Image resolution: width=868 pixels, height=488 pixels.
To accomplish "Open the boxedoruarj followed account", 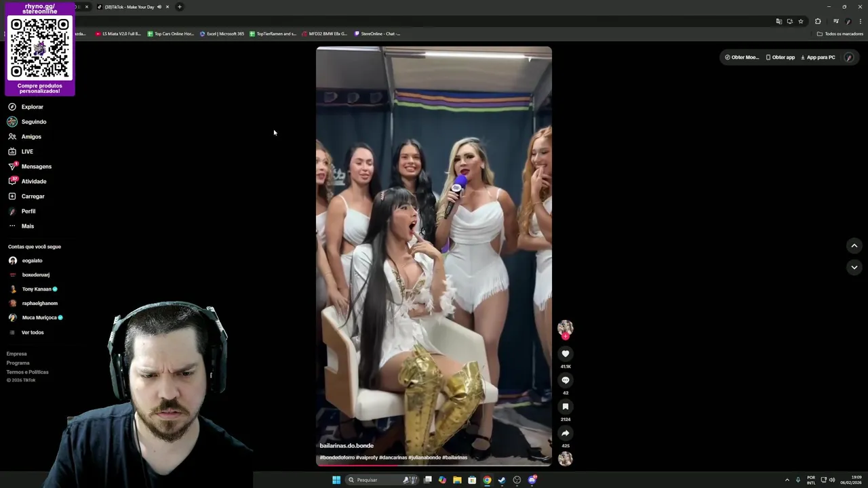I will (x=29, y=274).
